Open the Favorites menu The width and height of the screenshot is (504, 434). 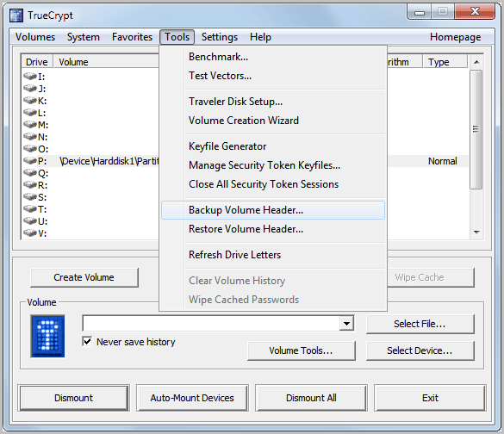click(132, 37)
